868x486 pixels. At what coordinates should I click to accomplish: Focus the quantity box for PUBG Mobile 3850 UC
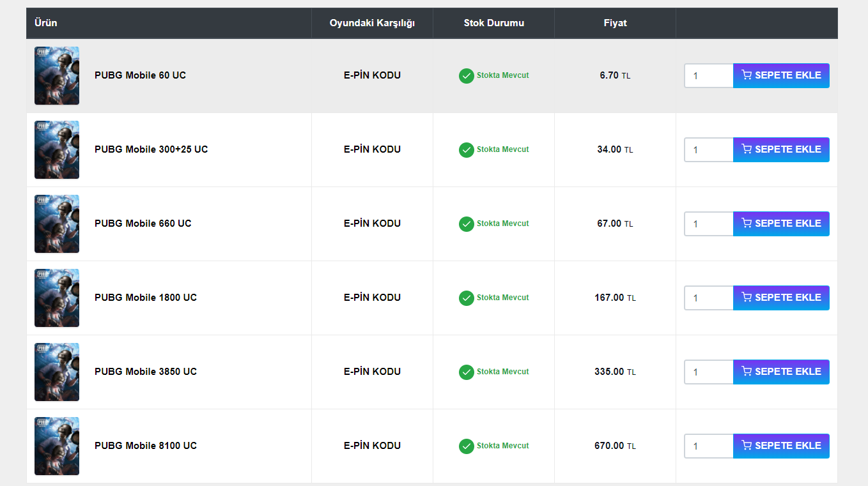[x=709, y=372]
